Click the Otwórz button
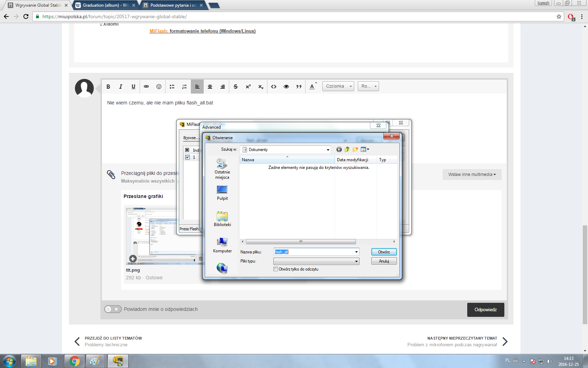588x368 pixels. [x=384, y=252]
